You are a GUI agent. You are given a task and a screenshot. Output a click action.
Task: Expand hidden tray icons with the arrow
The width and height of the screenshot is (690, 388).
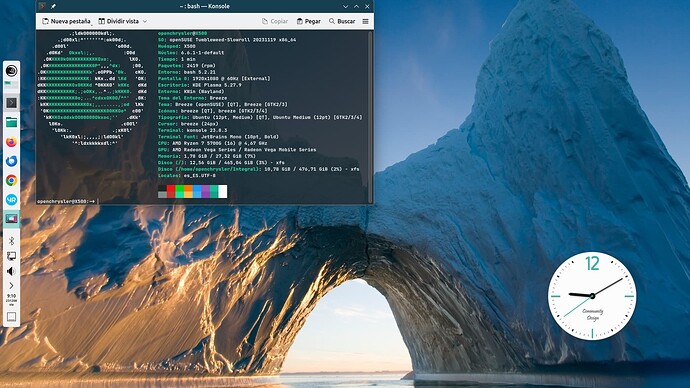coord(11,286)
